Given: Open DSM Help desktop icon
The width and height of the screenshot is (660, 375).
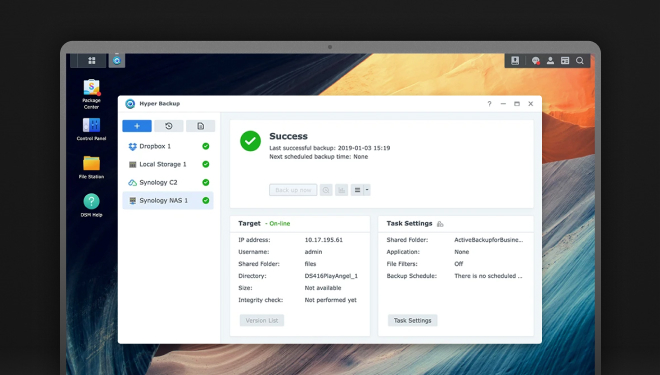Looking at the screenshot, I should click(x=91, y=205).
